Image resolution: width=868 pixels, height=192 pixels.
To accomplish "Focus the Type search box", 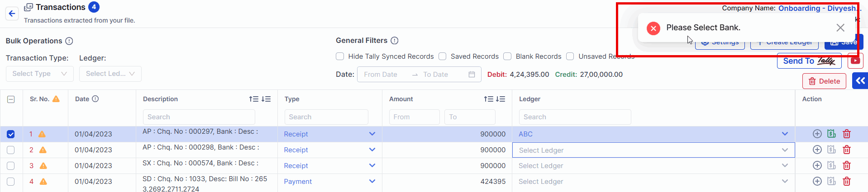I will coord(326,117).
